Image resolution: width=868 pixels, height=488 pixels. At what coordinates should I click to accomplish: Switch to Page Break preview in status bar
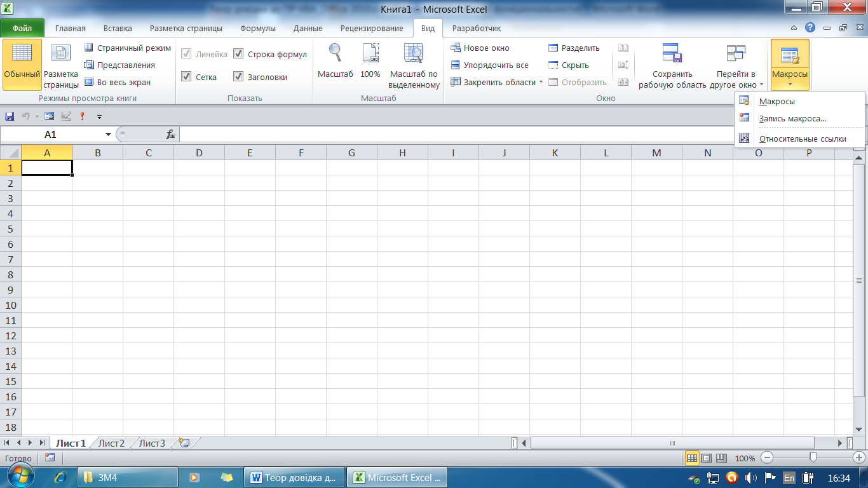tap(721, 457)
